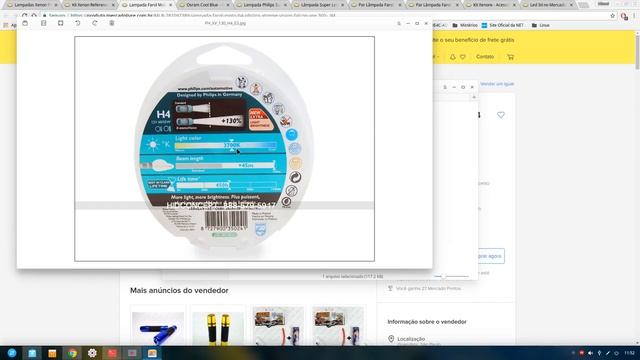640x360 pixels.
Task: Open the blue pen seller listing thumbnail
Action: [x=158, y=329]
